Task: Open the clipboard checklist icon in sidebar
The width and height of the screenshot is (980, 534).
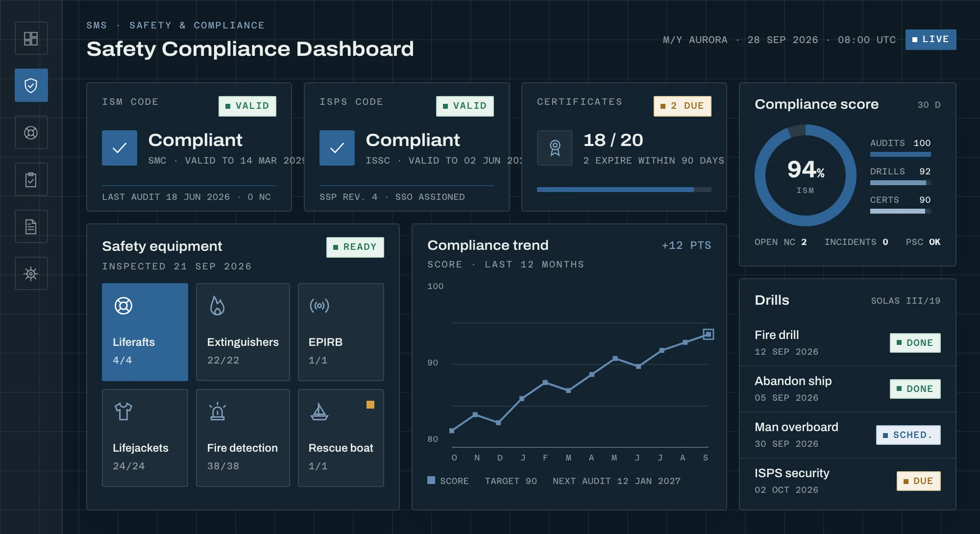Action: point(31,179)
